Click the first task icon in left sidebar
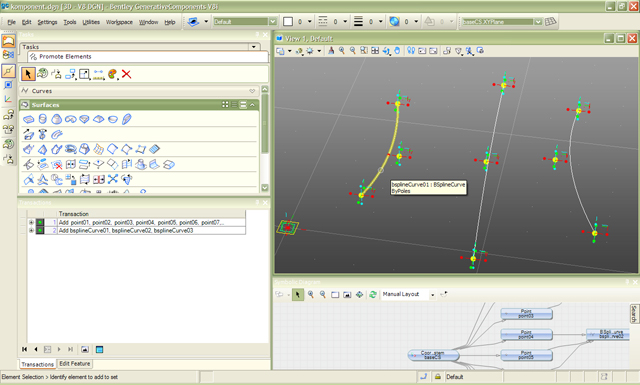This screenshot has width=640, height=385. (8, 41)
